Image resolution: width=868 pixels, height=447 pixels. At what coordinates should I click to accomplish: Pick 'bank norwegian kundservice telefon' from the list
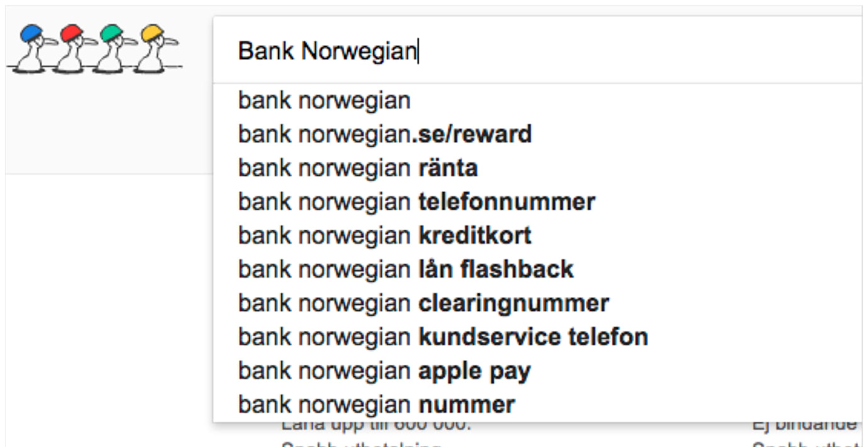pos(442,337)
